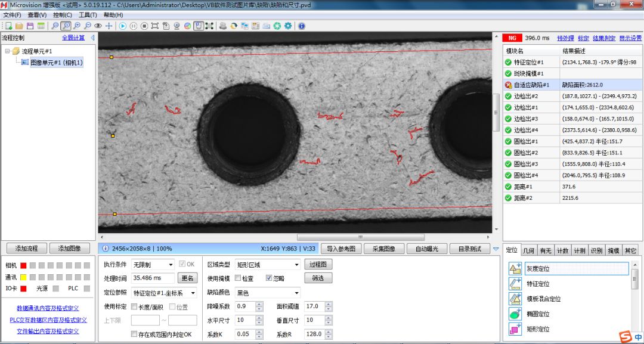Click the collapse arrow beside 全局计算
644x344 pixels.
pyautogui.click(x=92, y=38)
